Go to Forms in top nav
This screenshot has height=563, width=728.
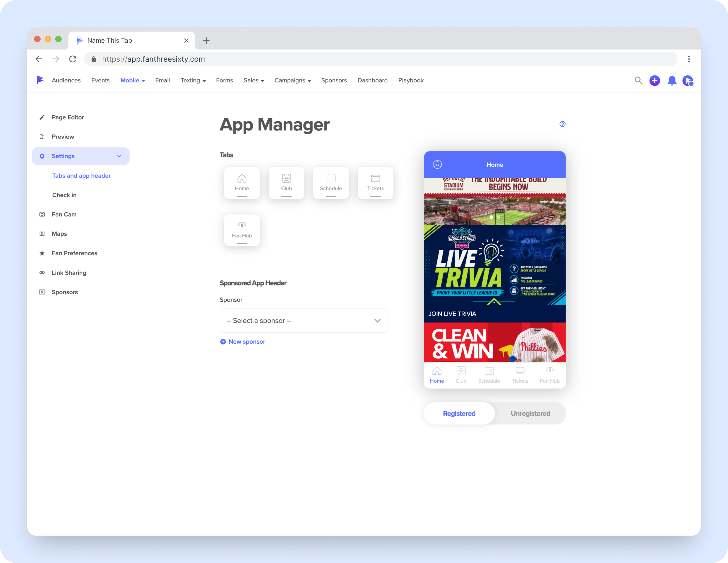[x=224, y=80]
